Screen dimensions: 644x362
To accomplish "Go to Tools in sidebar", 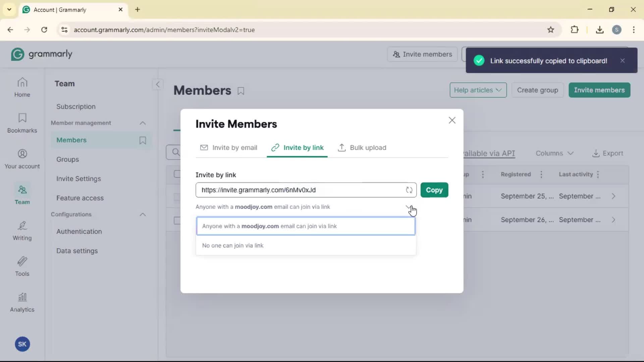I will click(x=22, y=266).
